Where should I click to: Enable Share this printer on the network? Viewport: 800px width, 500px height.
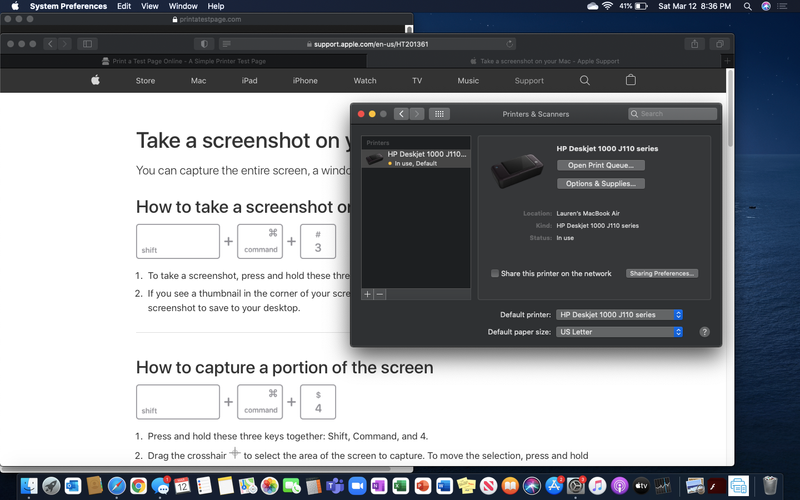tap(495, 273)
